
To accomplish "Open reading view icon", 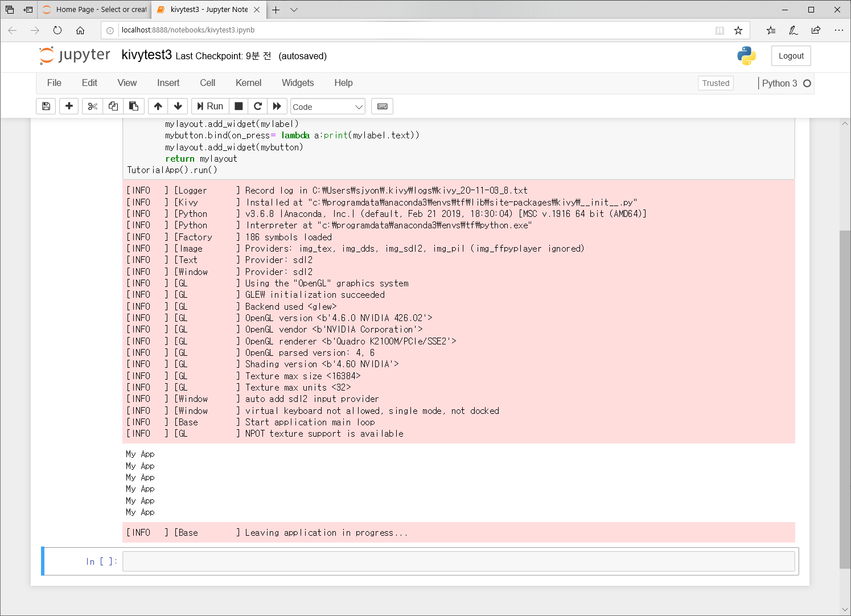I will tap(720, 30).
